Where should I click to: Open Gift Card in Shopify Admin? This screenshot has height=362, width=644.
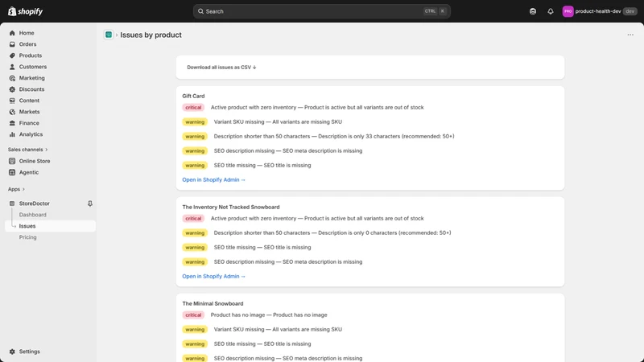[213, 179]
